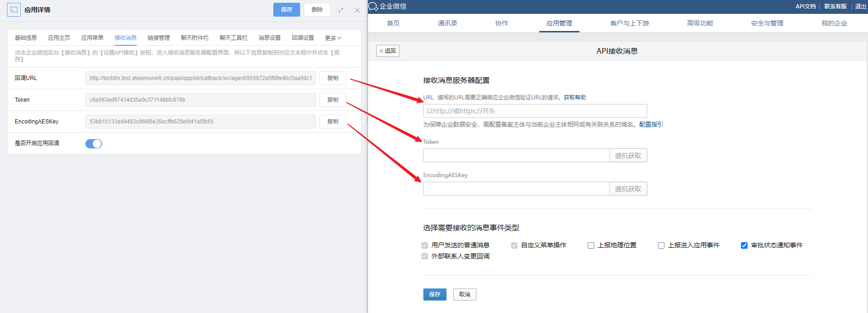Check the 外部联系人变更回调 checkbox
The height and width of the screenshot is (313, 868).
(425, 256)
